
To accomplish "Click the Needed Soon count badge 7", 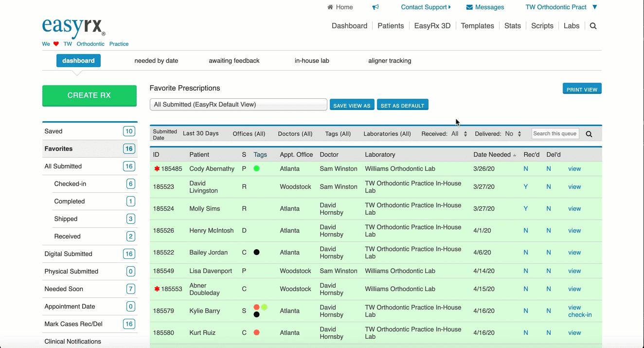I will [x=131, y=289].
